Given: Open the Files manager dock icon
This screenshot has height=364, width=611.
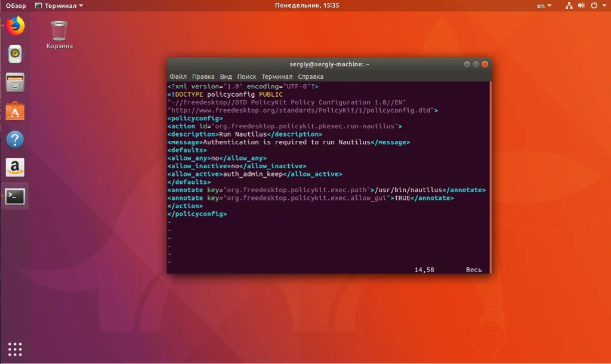Looking at the screenshot, I should point(15,82).
